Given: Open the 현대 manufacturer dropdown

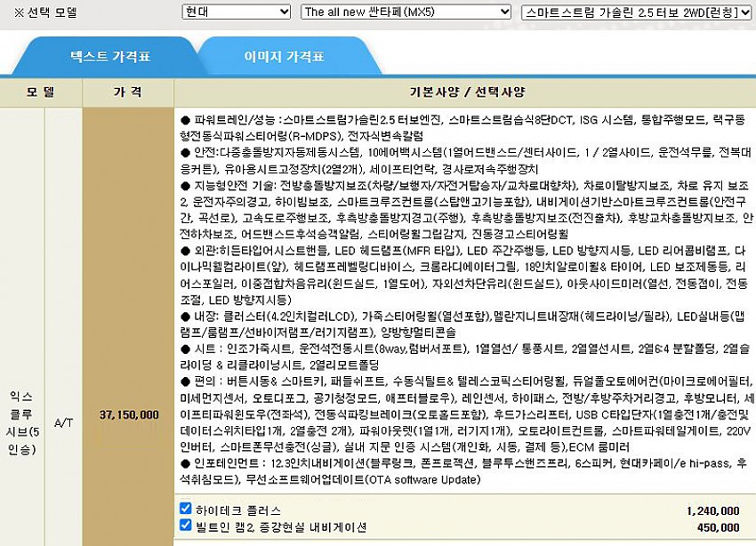Looking at the screenshot, I should point(235,12).
